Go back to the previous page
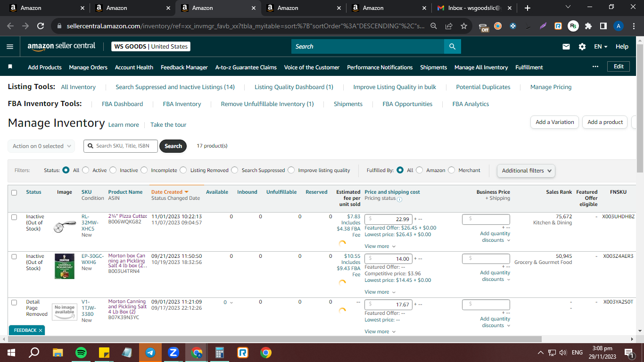The height and width of the screenshot is (362, 644). coord(10,26)
